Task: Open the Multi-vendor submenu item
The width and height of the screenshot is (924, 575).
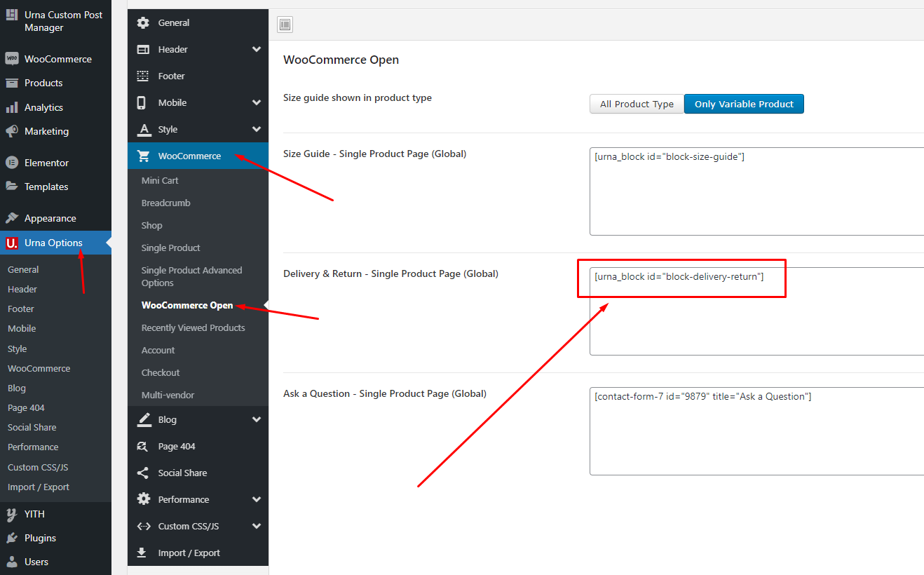Action: [x=168, y=395]
